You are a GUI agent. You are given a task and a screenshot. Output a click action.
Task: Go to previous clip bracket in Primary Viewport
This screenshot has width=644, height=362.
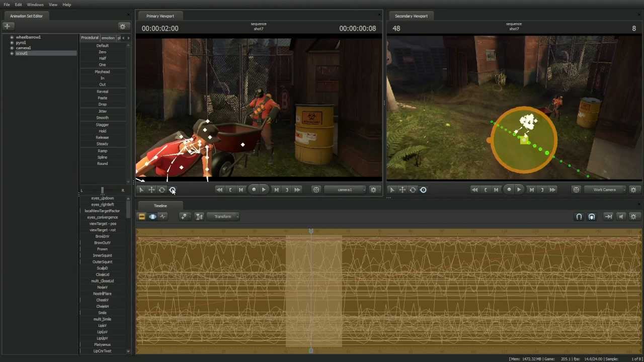(x=230, y=190)
